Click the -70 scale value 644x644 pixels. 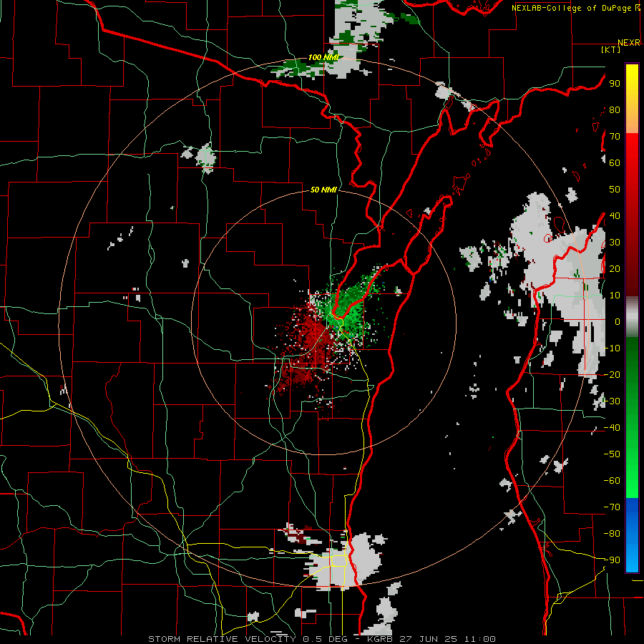pos(612,507)
